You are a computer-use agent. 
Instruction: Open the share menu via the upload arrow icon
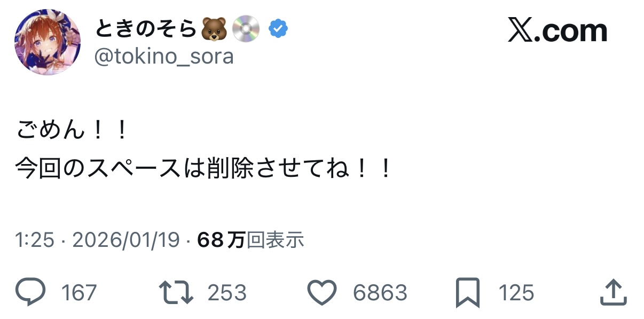[x=612, y=292]
